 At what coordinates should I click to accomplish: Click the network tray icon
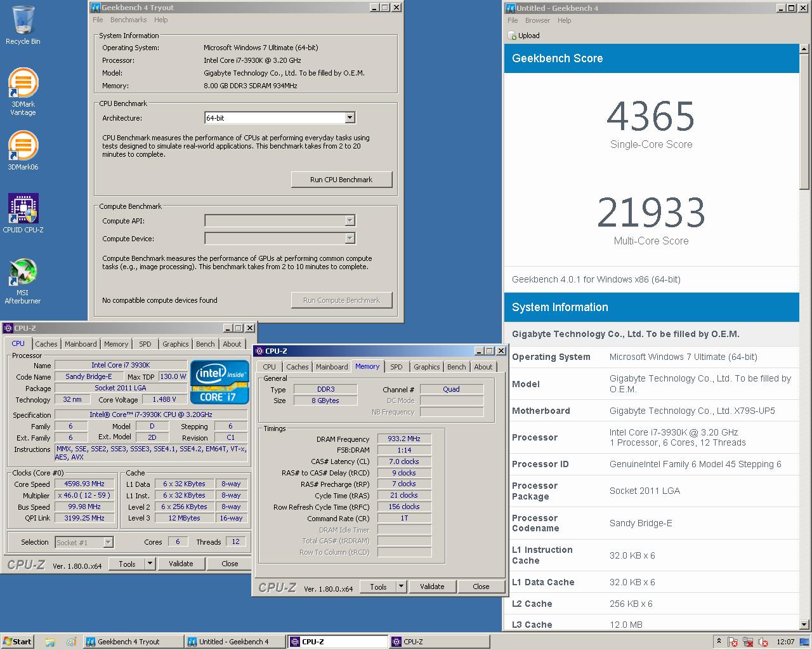point(748,642)
